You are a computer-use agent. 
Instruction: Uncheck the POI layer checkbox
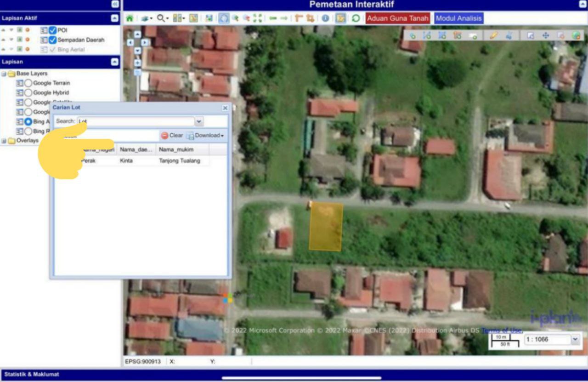[x=52, y=30]
